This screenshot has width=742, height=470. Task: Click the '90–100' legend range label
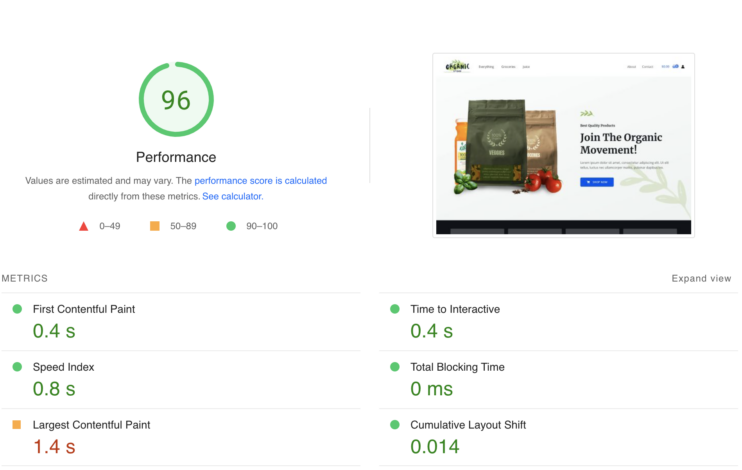click(262, 226)
